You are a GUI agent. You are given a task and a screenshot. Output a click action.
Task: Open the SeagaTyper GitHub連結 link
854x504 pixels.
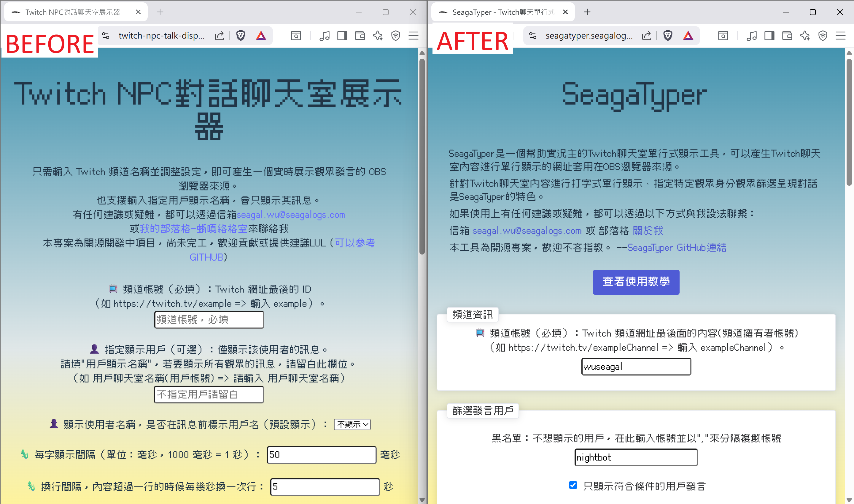pyautogui.click(x=676, y=248)
